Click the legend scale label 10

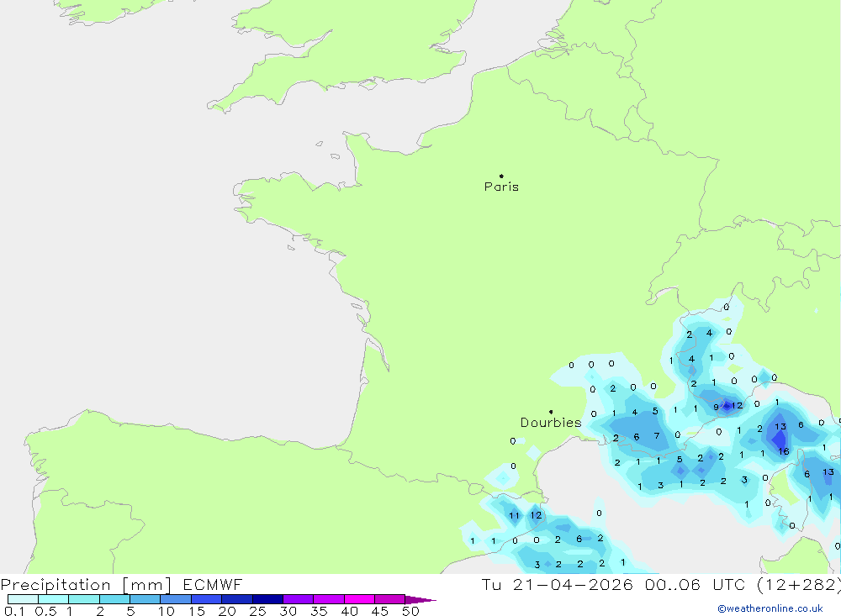click(x=167, y=611)
